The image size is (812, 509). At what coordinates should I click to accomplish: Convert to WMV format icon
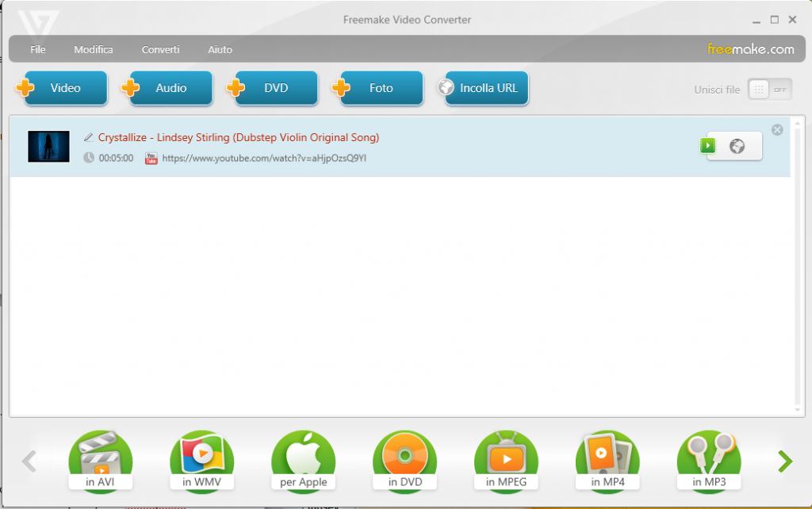[x=202, y=461]
